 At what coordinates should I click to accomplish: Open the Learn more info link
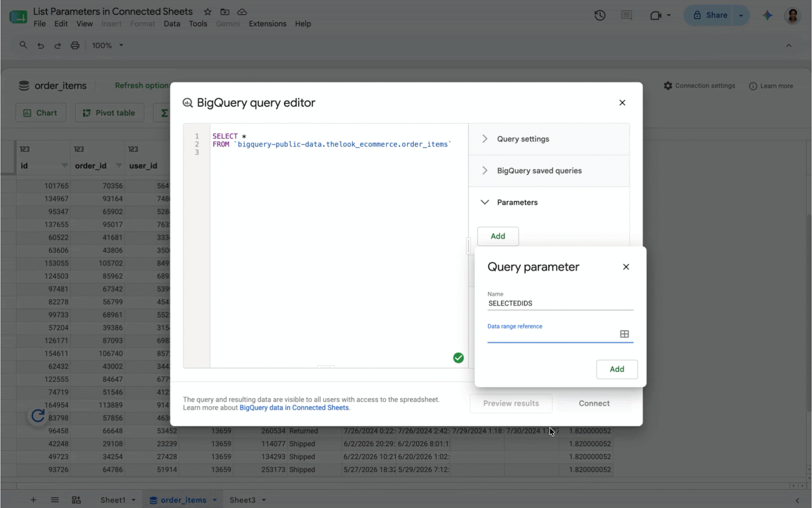(771, 86)
